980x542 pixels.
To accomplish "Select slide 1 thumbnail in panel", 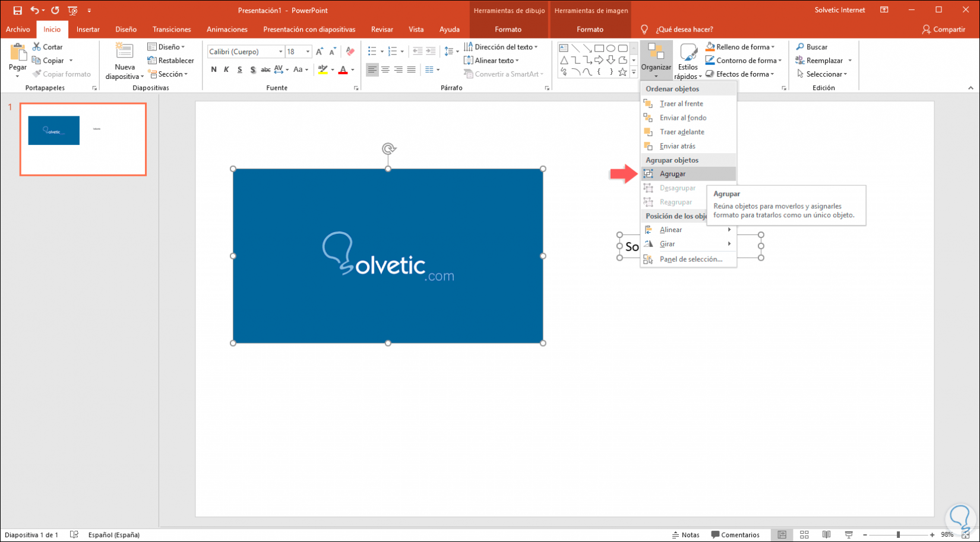I will (83, 140).
